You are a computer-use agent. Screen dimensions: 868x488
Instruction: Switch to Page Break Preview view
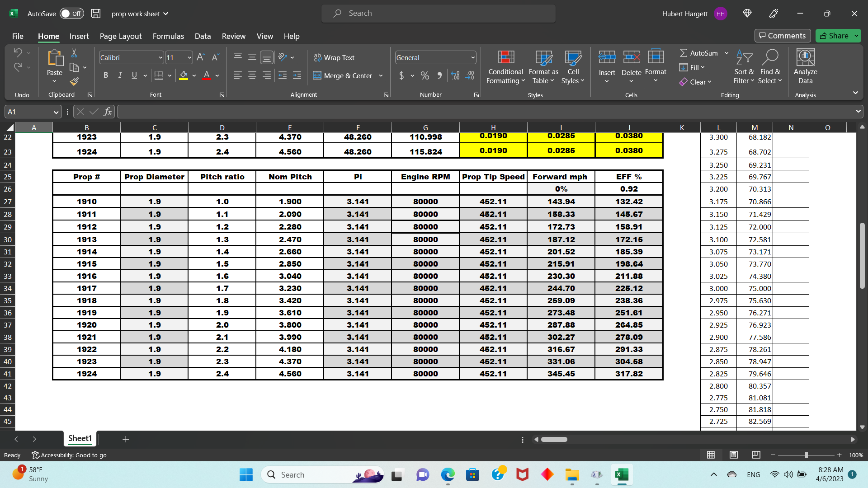pos(756,455)
